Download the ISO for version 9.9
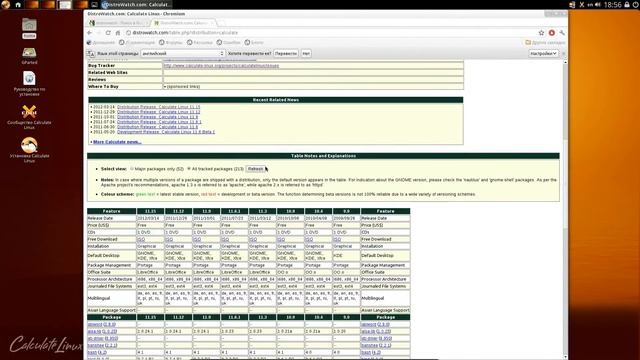Image resolution: width=640 pixels, height=360 pixels. click(x=337, y=240)
